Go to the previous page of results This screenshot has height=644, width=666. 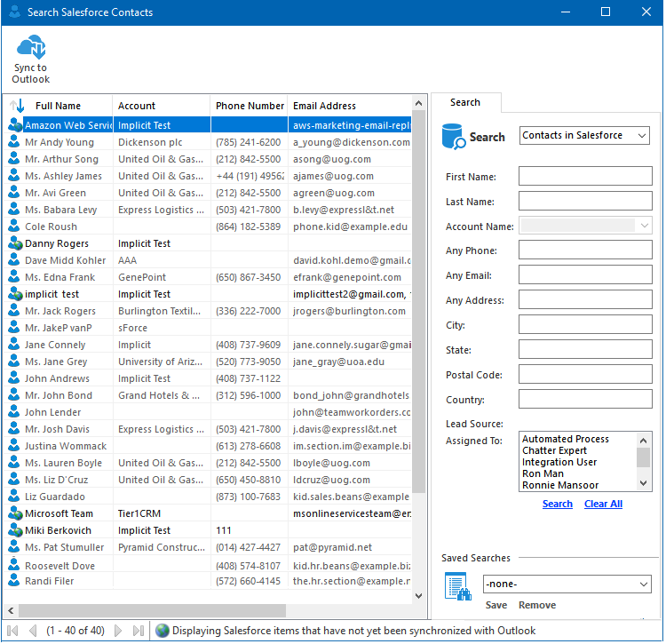click(33, 631)
